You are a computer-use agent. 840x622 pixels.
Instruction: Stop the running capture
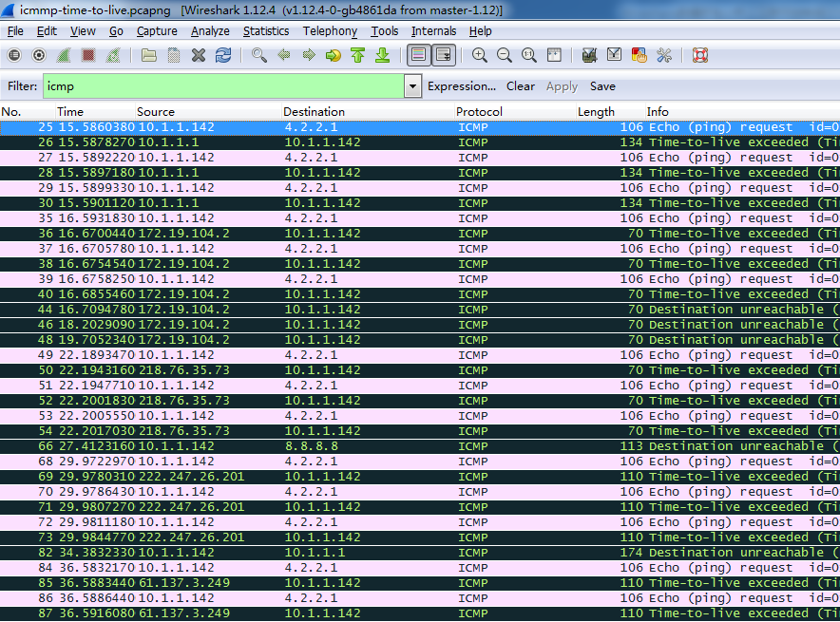click(x=88, y=55)
